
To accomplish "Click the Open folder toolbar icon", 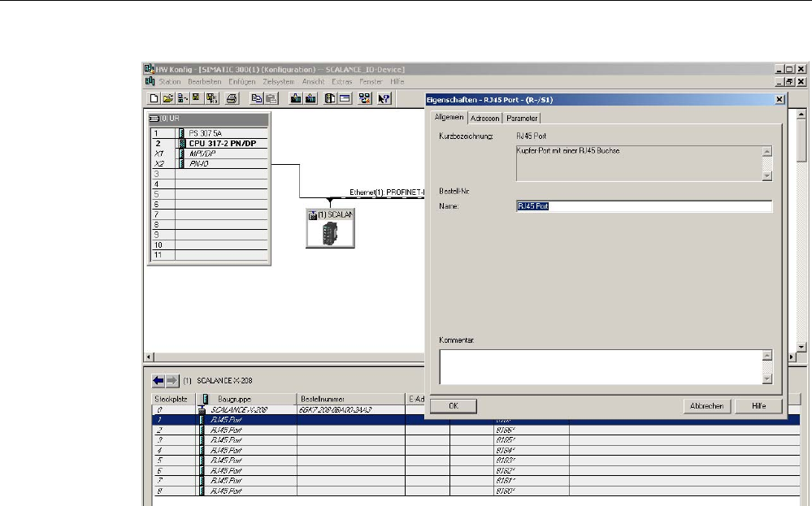I will coord(167,98).
